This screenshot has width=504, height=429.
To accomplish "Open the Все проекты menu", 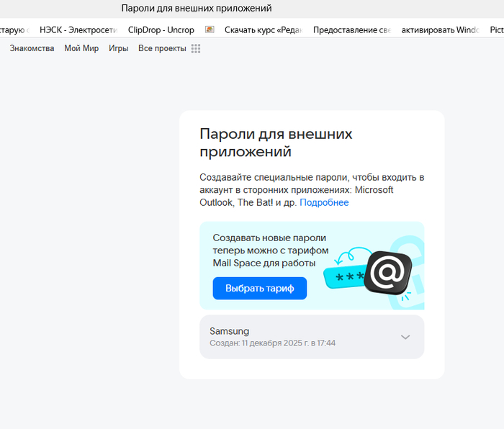I will pyautogui.click(x=162, y=48).
